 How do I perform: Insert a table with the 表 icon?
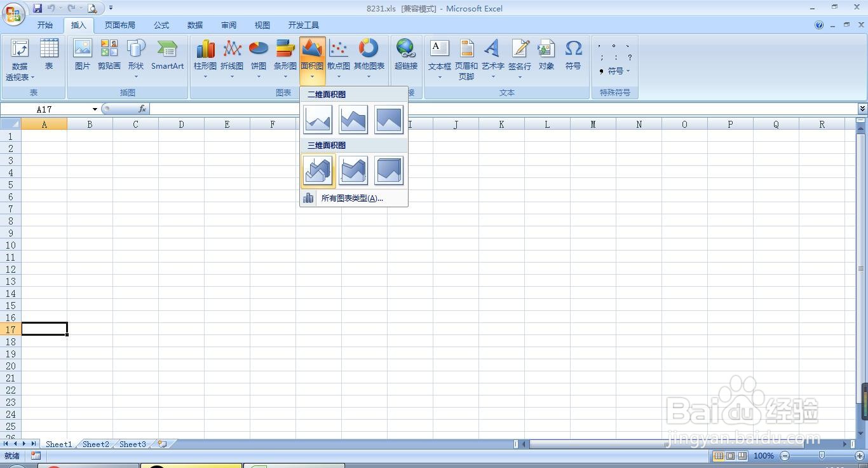click(x=49, y=55)
